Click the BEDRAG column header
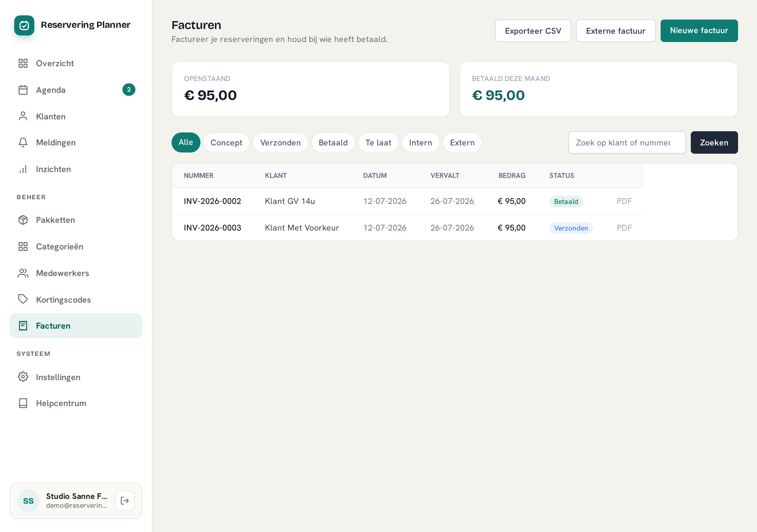The width and height of the screenshot is (757, 532). (512, 176)
